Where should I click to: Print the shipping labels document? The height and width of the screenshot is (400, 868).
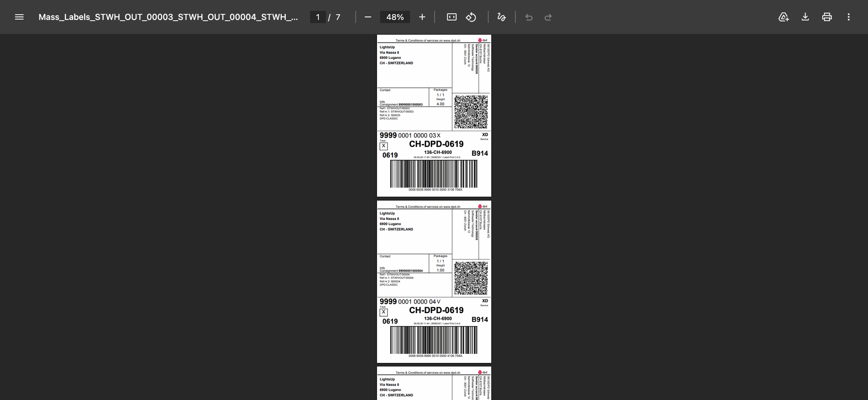click(x=827, y=17)
